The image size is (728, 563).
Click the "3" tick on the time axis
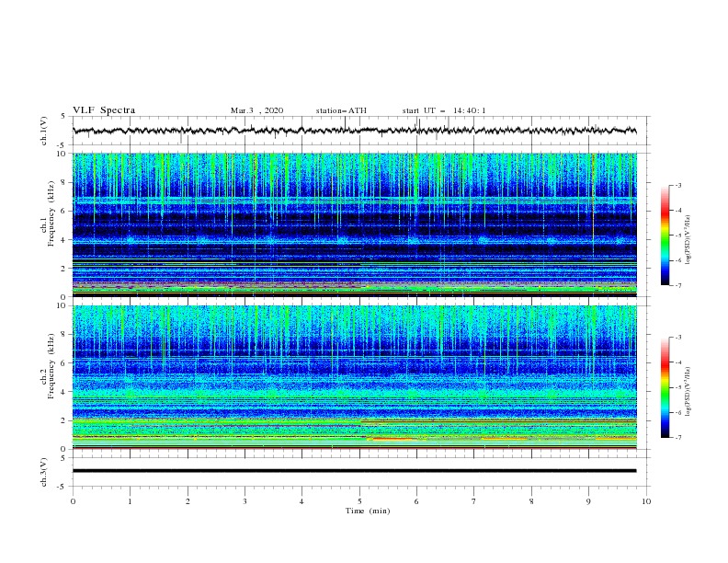pyautogui.click(x=245, y=501)
